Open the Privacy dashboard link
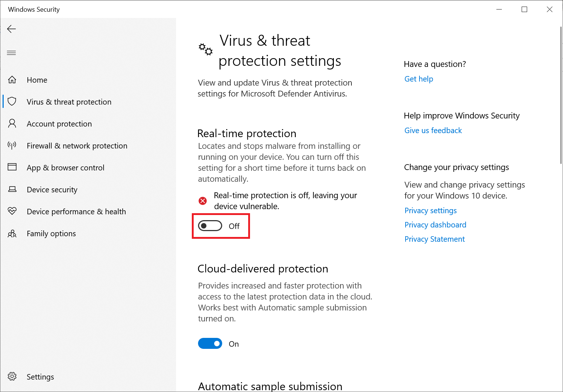The image size is (563, 392). (x=435, y=225)
